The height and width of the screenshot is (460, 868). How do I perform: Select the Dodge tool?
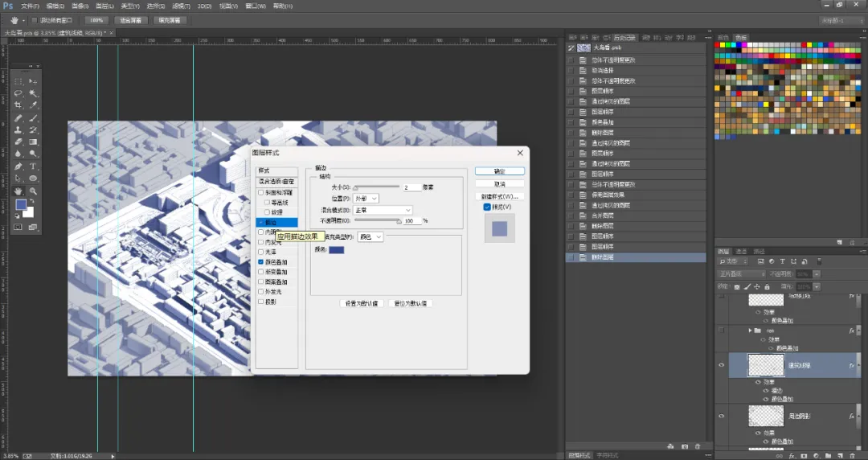(33, 154)
